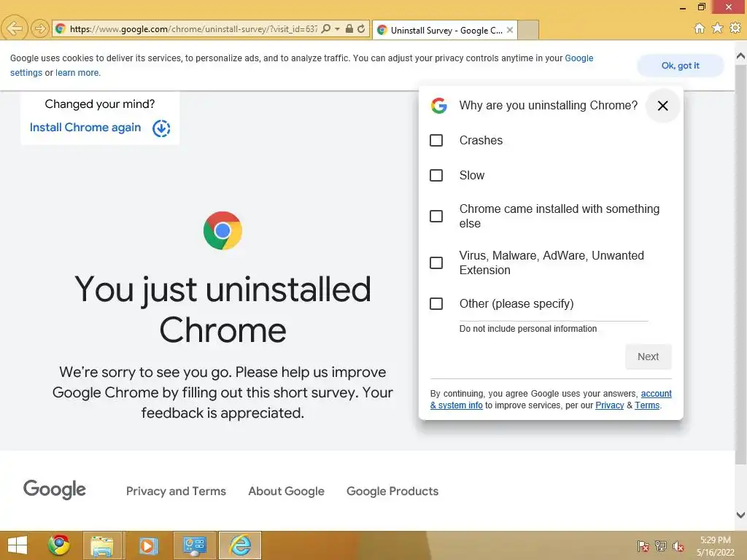Click the network tray icon
The image size is (747, 560).
coord(661,546)
